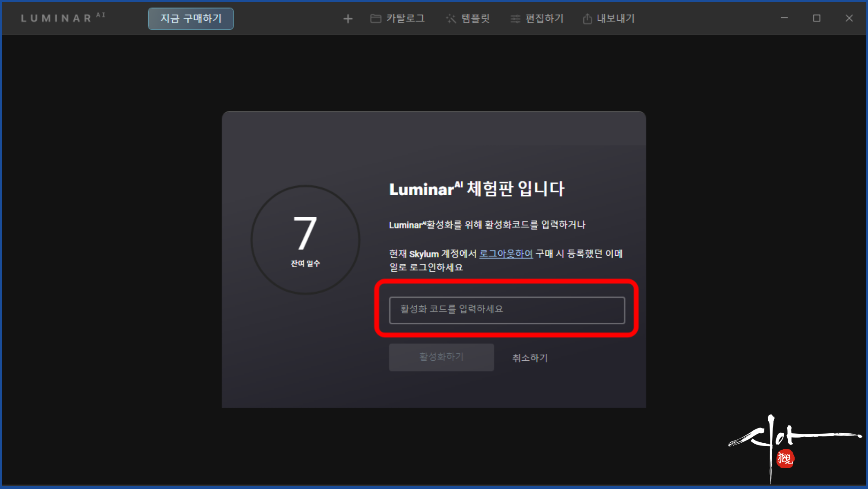The image size is (868, 489).
Task: Focus the activation code input field
Action: tap(507, 310)
